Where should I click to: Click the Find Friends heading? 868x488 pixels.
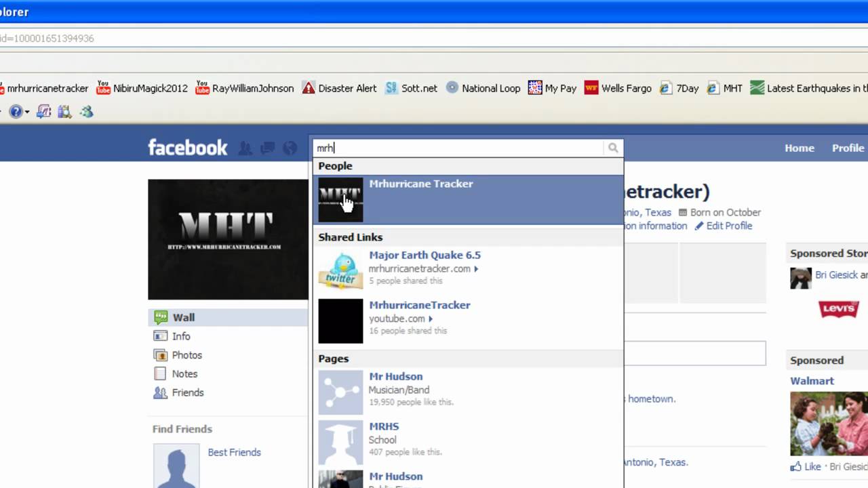pos(182,429)
